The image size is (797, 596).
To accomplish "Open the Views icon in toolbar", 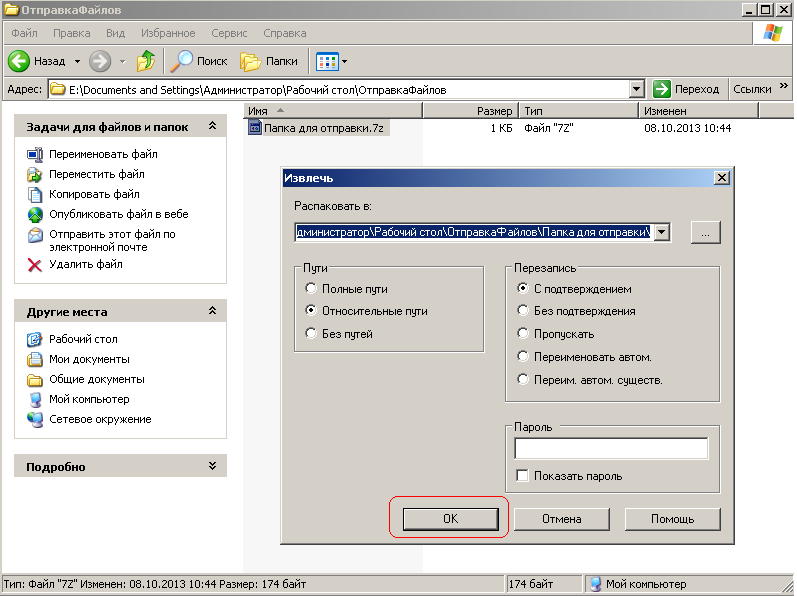I will click(327, 61).
